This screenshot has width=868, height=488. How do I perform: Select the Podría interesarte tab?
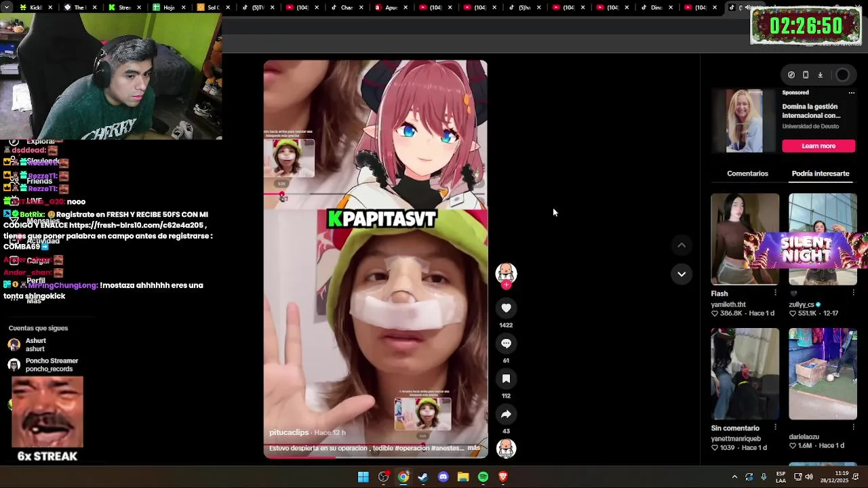[821, 174]
